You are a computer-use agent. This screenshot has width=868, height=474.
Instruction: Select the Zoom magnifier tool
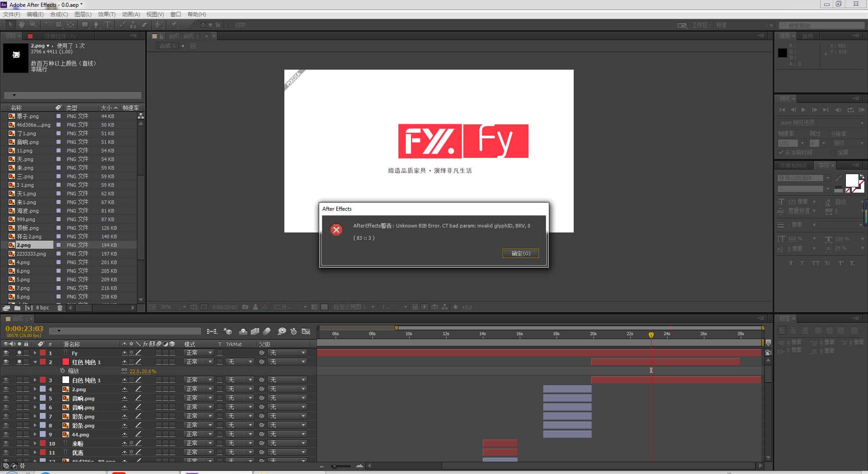coord(33,25)
